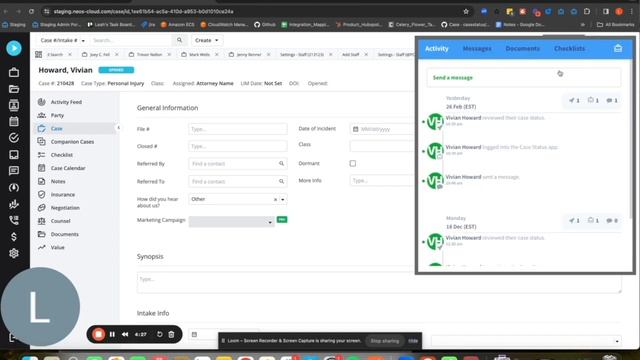Open the briefcase icon in dark sidebar
Screen dimensions: 640x360
click(x=14, y=72)
